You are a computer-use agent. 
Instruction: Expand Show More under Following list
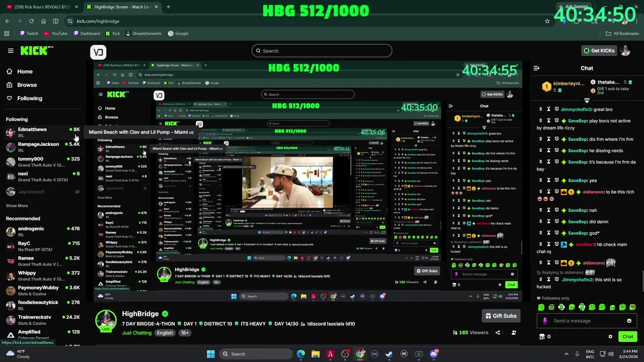pos(17,206)
